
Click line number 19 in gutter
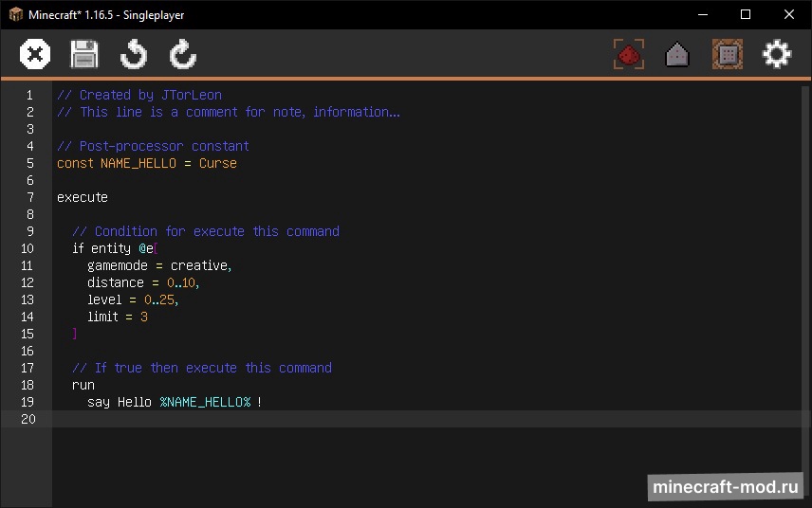(x=28, y=402)
